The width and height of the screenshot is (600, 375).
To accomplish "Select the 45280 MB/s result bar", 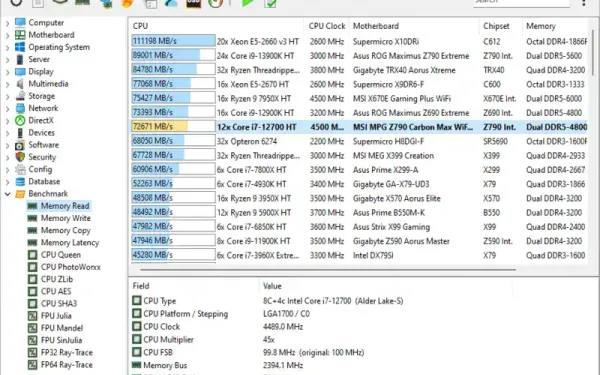I will click(x=173, y=255).
